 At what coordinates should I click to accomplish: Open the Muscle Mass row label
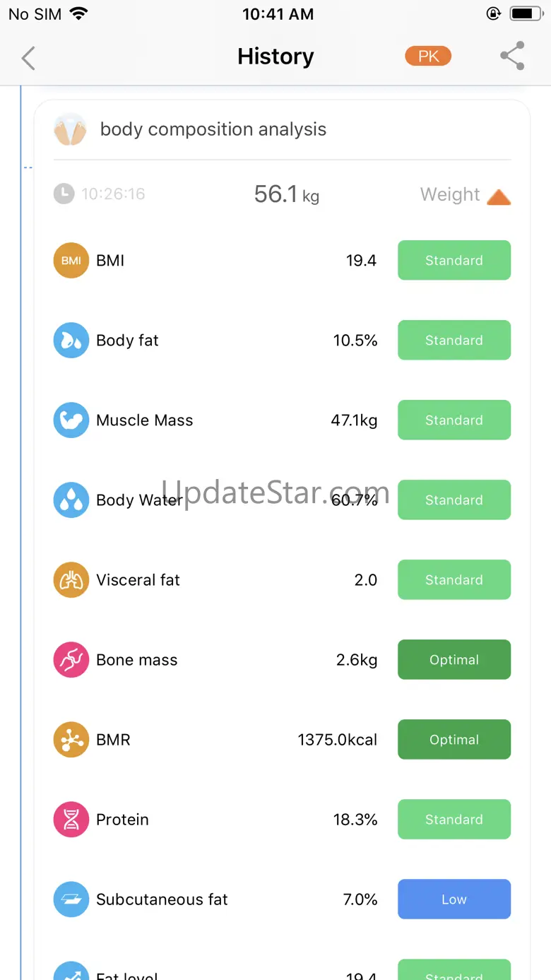click(145, 420)
